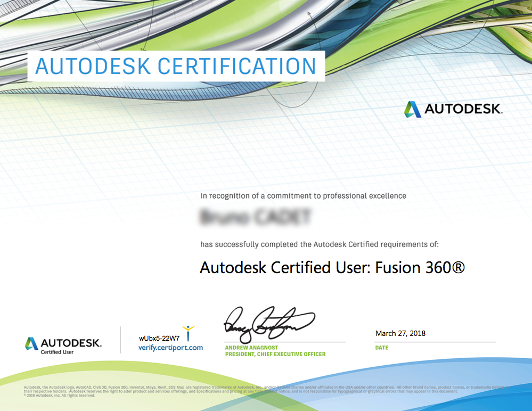Select the verification code wUbx5-22W7
Viewport: 532px width, 411px height.
point(159,338)
